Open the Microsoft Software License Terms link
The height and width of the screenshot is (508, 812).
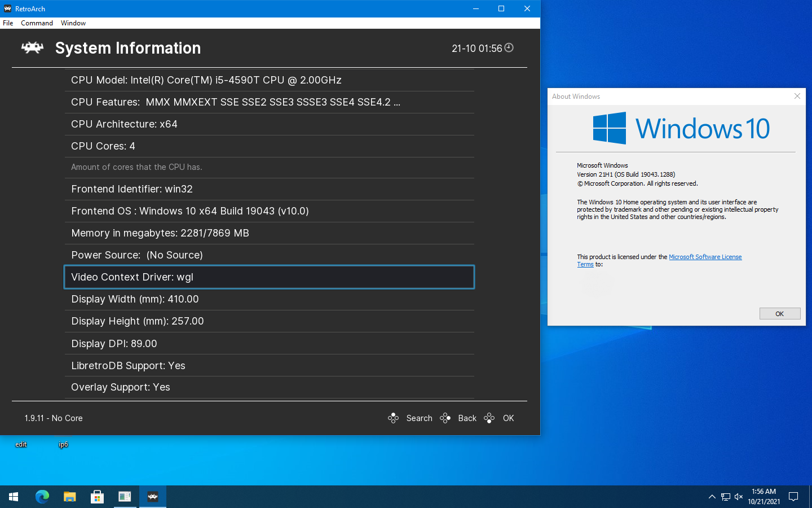pyautogui.click(x=705, y=257)
